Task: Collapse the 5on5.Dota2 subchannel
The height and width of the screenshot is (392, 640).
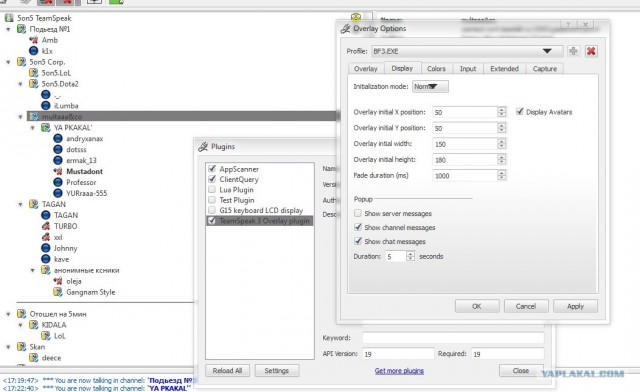Action: pos(20,84)
